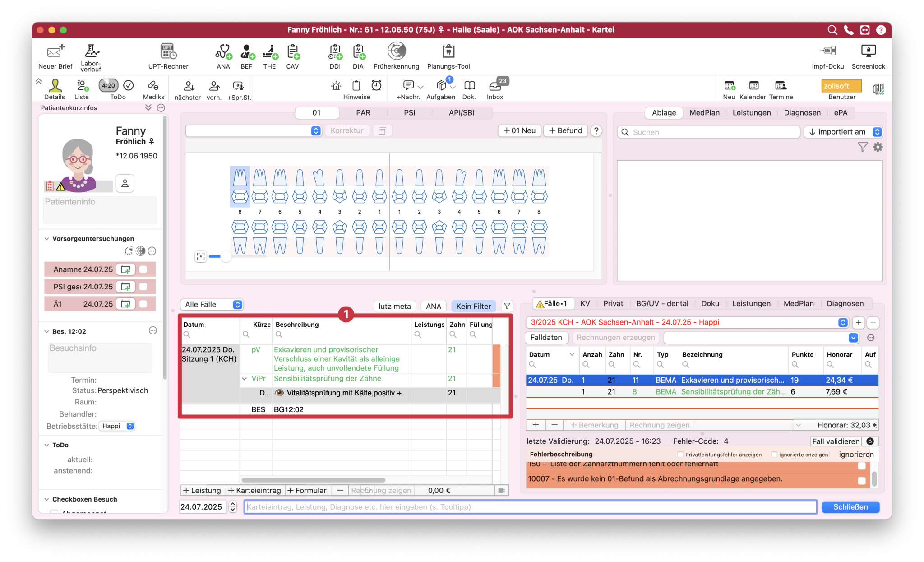Switch to API/SBI tab

click(462, 113)
